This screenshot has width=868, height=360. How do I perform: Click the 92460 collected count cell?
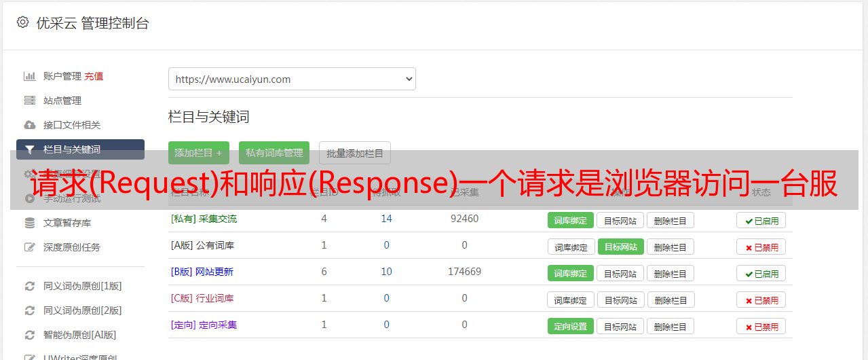tap(464, 219)
